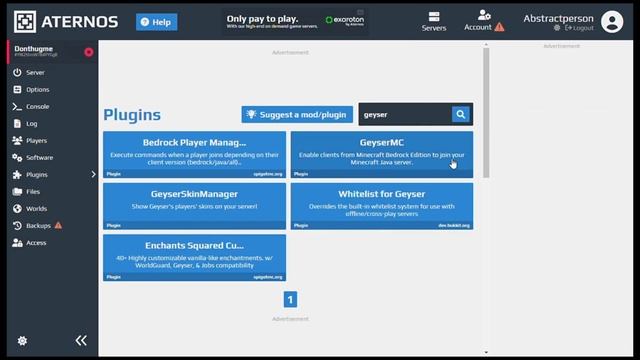Click the page scrollbar thumb
This screenshot has width=640, height=360.
486,113
